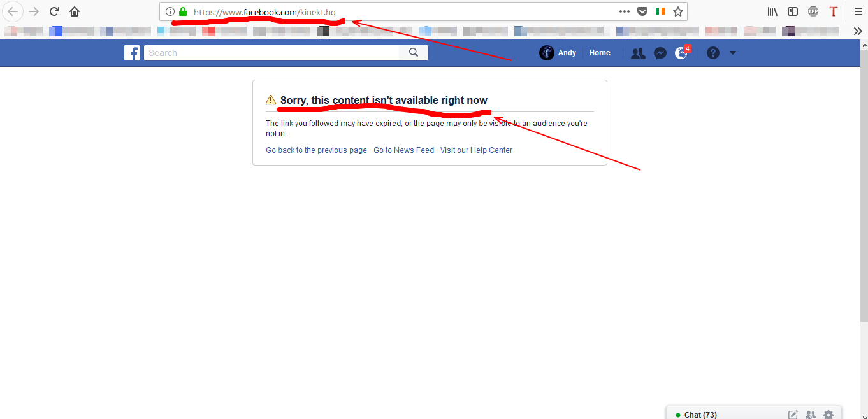Expand the account settings dropdown arrow

click(x=733, y=53)
